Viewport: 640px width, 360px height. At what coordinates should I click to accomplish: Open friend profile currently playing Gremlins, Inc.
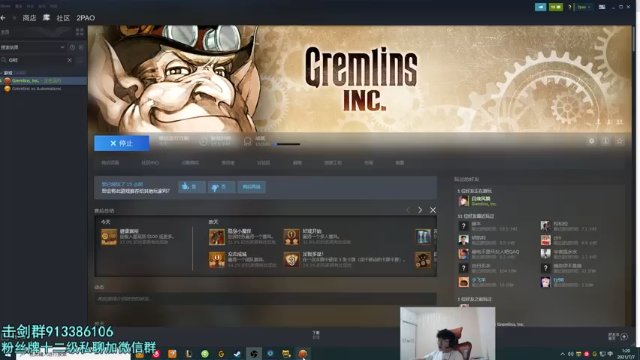[478, 201]
